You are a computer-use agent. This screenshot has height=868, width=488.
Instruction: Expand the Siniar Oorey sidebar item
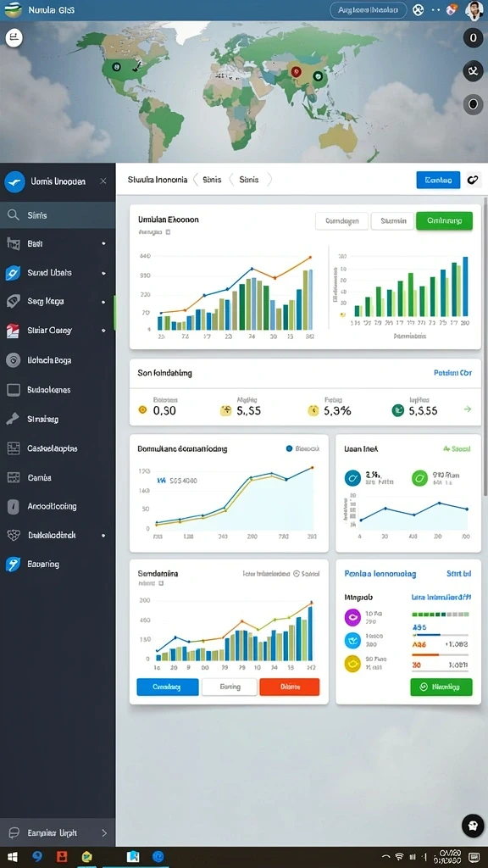click(x=103, y=331)
